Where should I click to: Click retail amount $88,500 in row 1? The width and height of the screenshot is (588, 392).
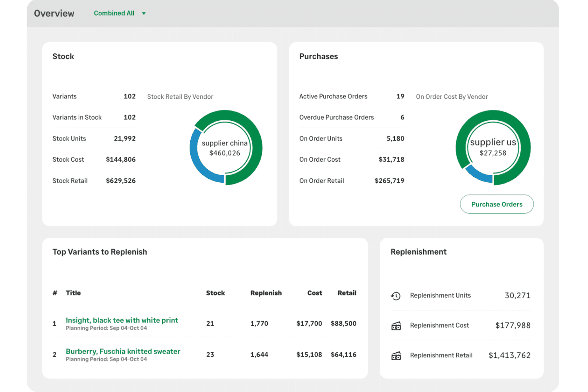(x=344, y=324)
